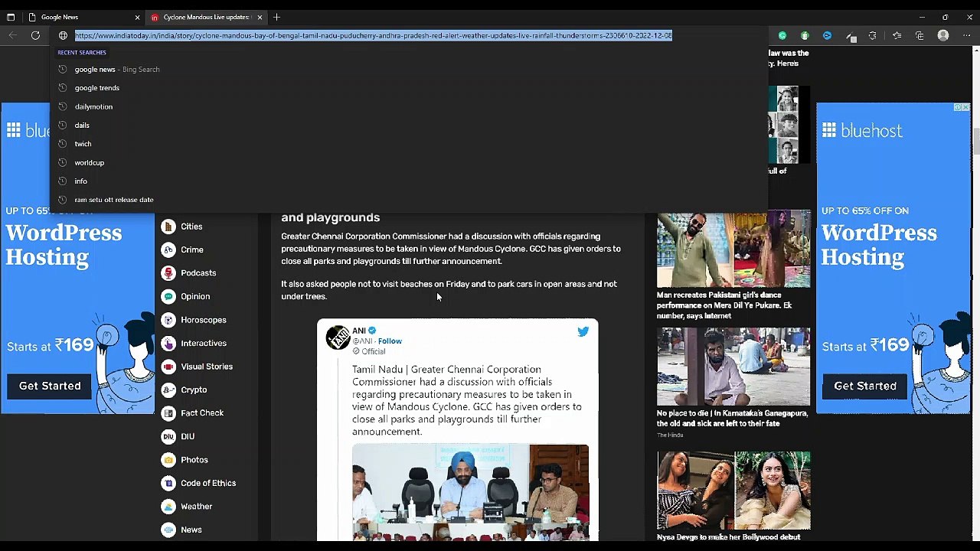
Task: Follow ANI from the embedded tweet
Action: click(x=390, y=341)
